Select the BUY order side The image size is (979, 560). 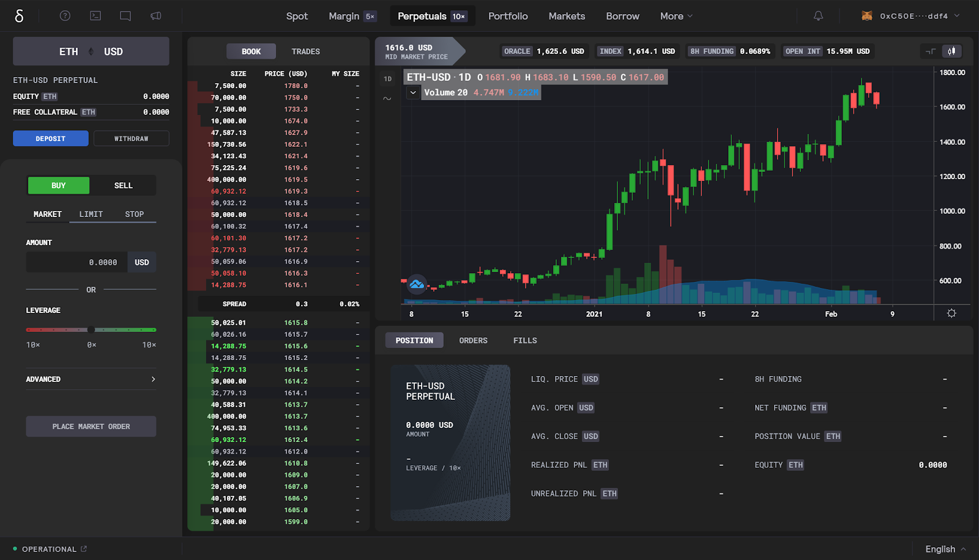coord(59,185)
